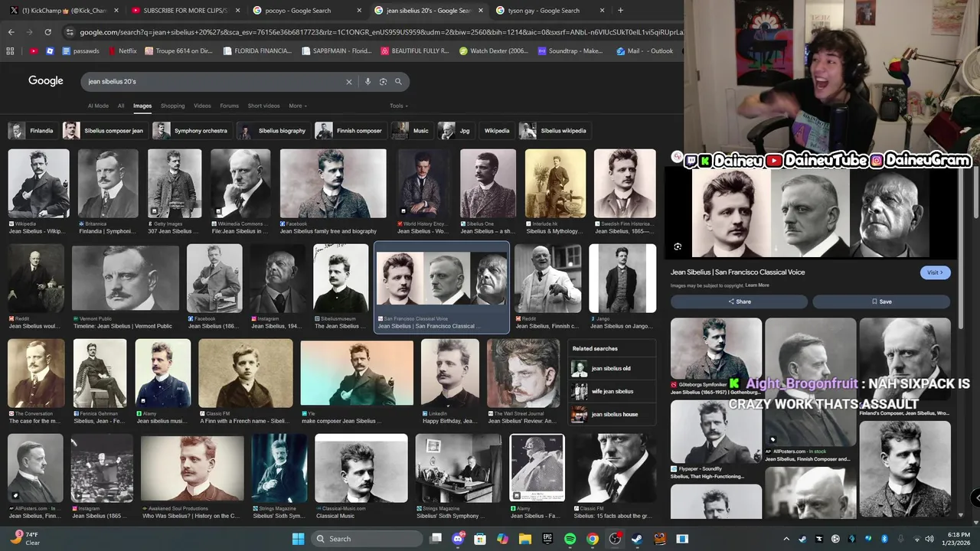Click the Google logo

coord(46,81)
